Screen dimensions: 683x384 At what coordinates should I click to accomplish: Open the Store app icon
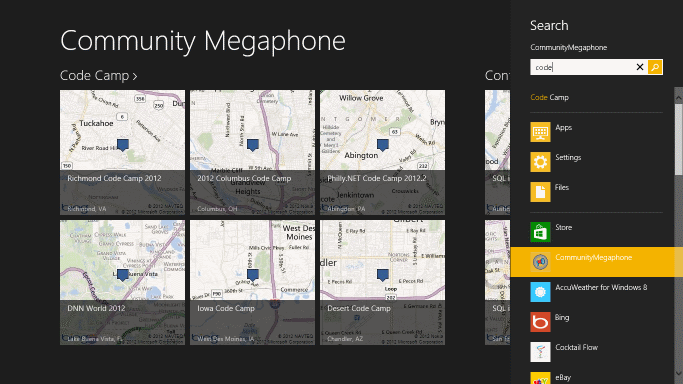pos(540,232)
